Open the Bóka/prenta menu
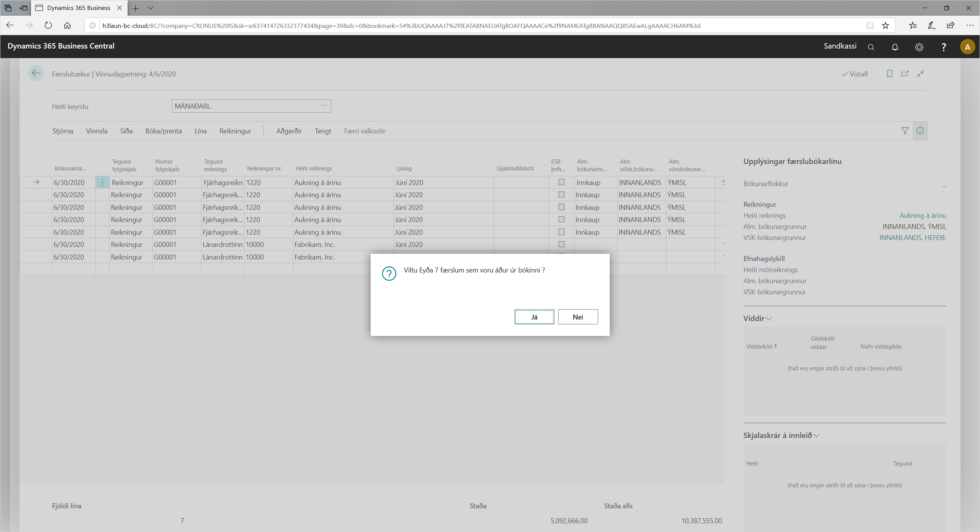 pos(163,131)
